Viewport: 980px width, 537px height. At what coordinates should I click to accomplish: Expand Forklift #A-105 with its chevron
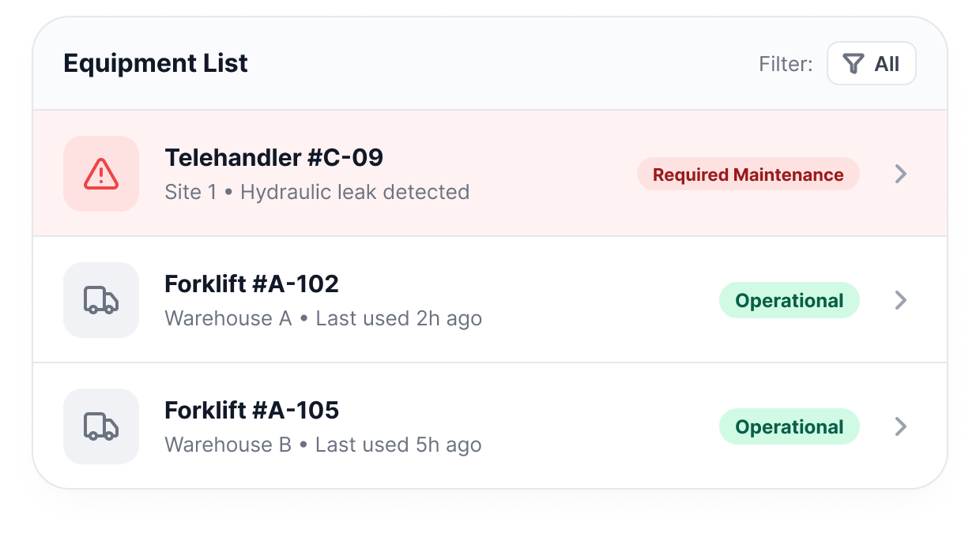tap(900, 426)
